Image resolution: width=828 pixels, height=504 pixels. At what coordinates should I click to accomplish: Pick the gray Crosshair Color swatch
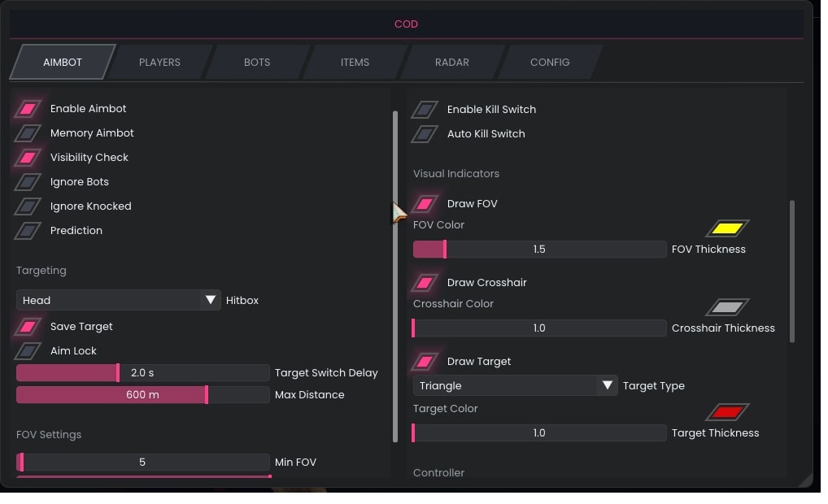[x=727, y=307]
